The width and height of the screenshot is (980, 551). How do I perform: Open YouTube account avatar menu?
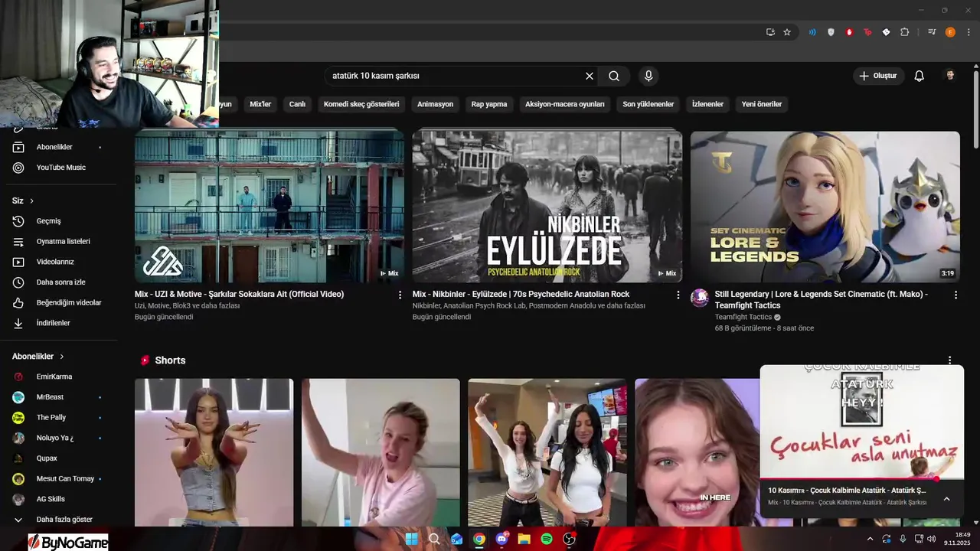(x=950, y=76)
